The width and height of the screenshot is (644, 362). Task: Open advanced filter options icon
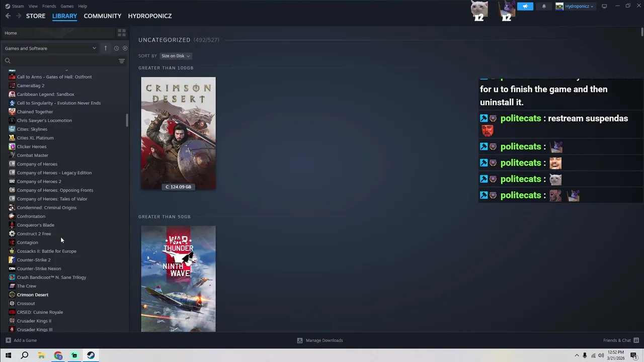point(122,61)
